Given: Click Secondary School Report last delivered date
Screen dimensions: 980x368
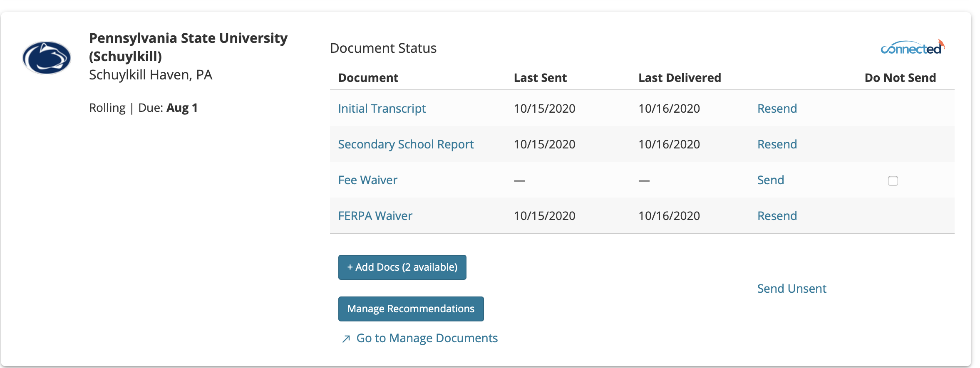Looking at the screenshot, I should tap(669, 144).
